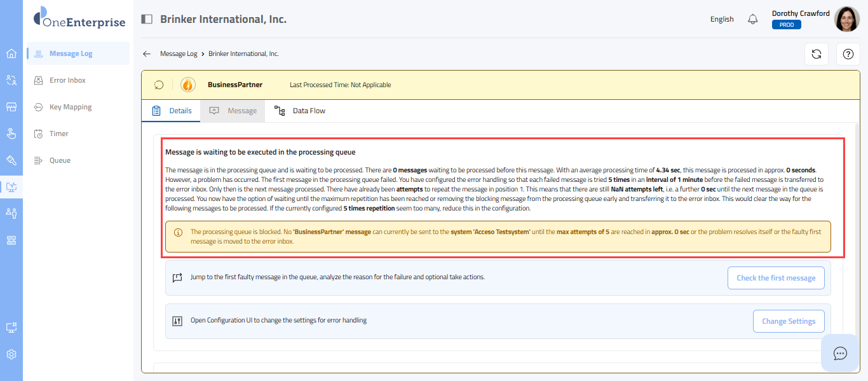The width and height of the screenshot is (868, 381).
Task: Open the English language selector
Action: pyautogui.click(x=722, y=19)
